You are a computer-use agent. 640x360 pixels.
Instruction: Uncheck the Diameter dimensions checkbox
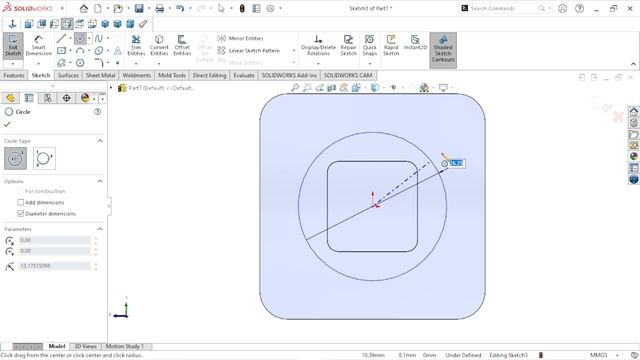(x=21, y=213)
